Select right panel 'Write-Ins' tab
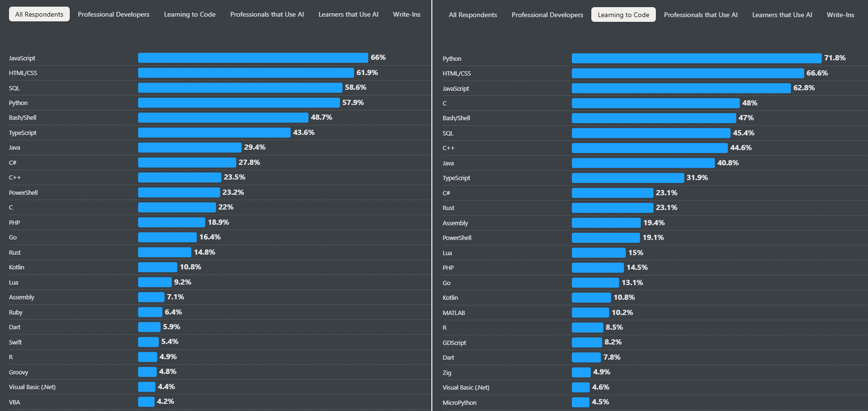The image size is (868, 411). [840, 15]
